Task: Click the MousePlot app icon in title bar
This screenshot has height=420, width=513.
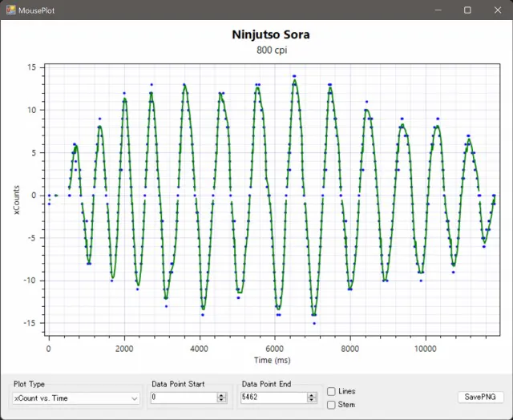Action: click(x=10, y=10)
